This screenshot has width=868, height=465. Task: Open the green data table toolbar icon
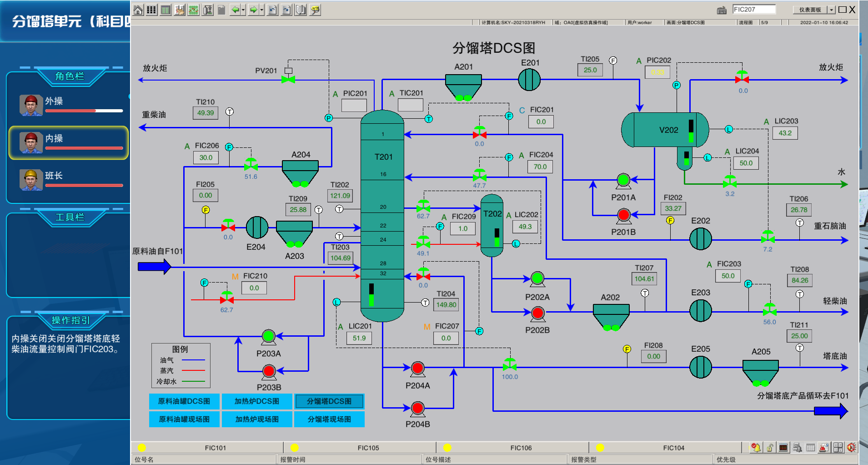166,10
